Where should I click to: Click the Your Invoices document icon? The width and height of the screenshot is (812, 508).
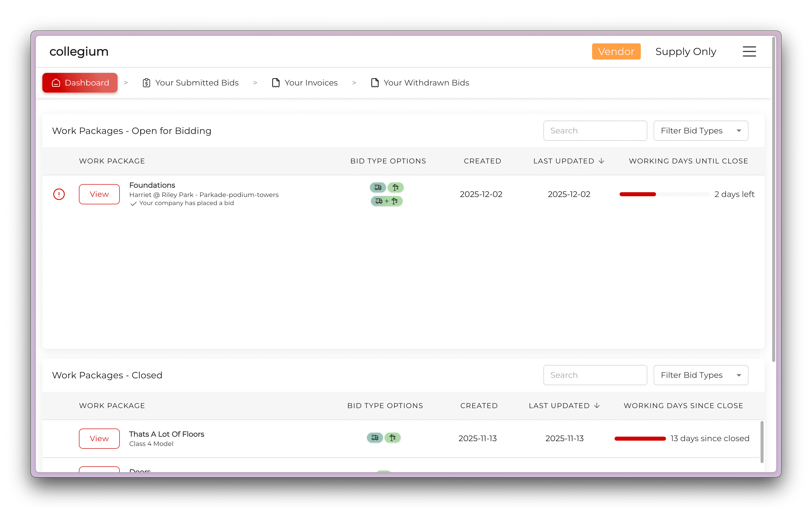coord(276,83)
